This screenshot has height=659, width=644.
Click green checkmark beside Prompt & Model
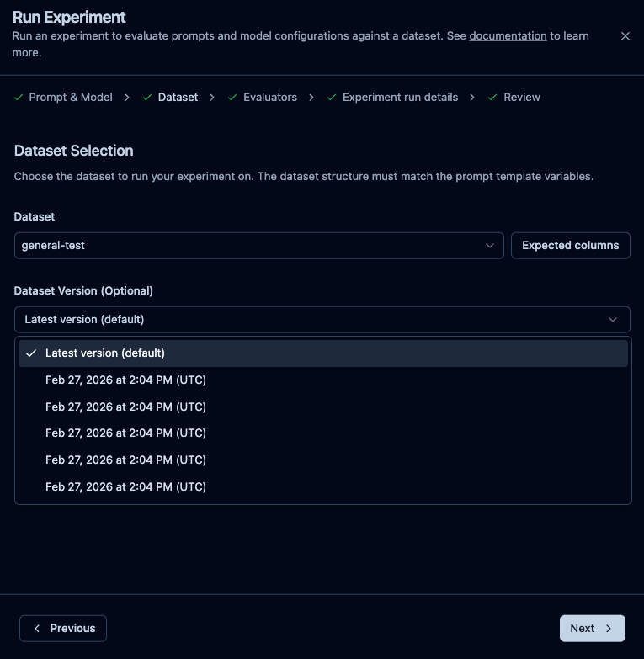pyautogui.click(x=19, y=98)
